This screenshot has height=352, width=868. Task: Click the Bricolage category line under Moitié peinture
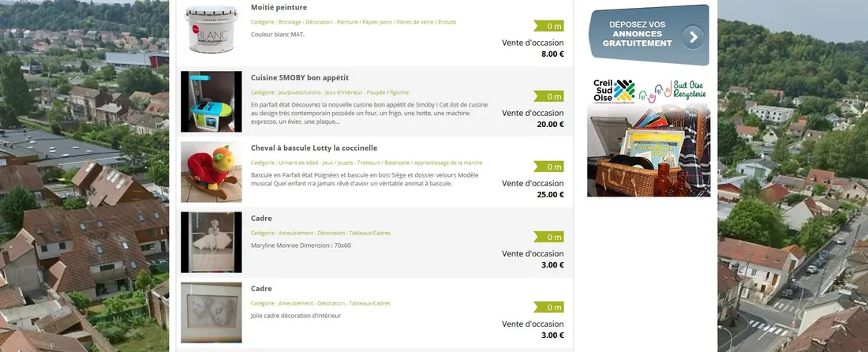click(353, 22)
